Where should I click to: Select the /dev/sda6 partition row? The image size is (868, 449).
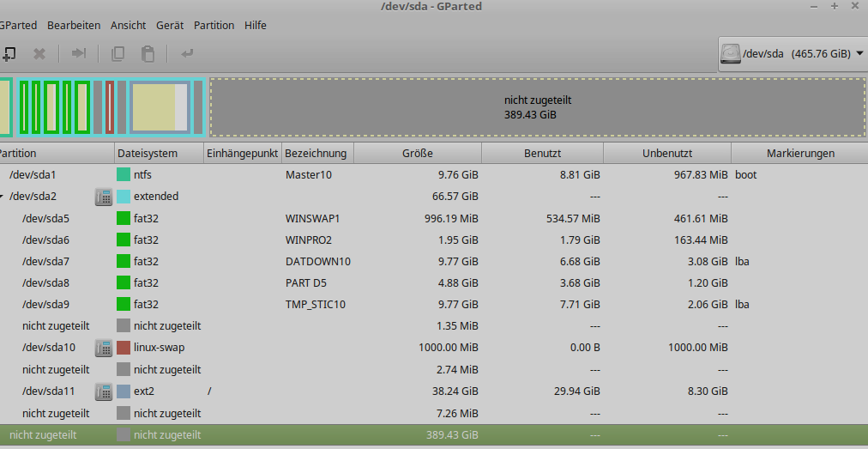coord(434,240)
